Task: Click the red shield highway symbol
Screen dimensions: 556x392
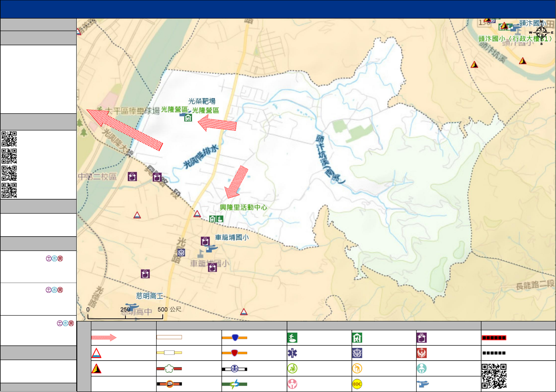Action: tap(235, 353)
